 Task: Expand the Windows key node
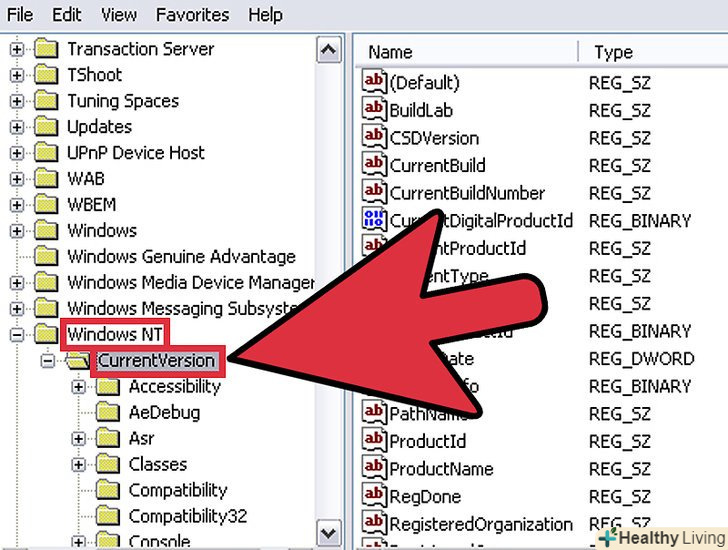click(x=17, y=231)
